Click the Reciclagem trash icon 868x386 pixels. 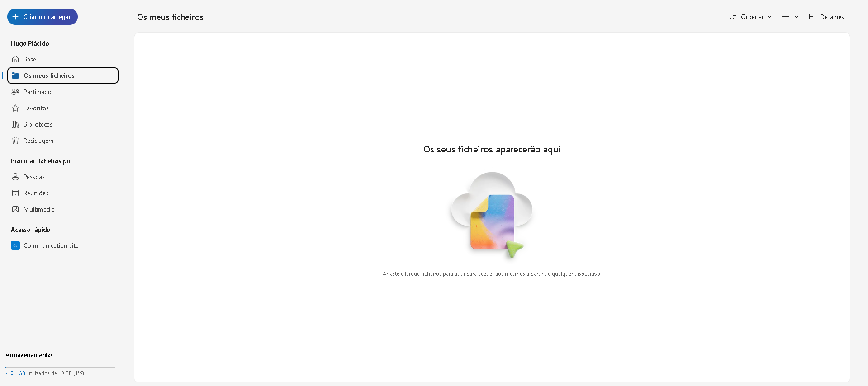(15, 141)
